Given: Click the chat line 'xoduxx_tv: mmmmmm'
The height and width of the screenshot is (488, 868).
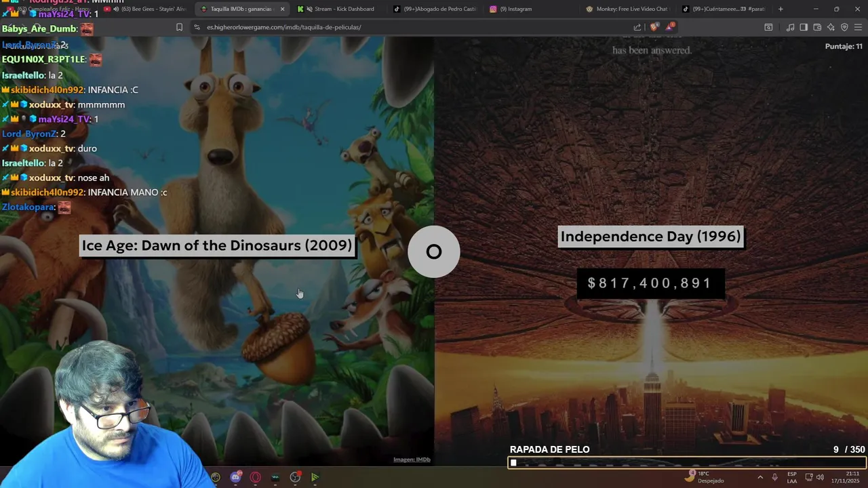Looking at the screenshot, I should 64,105.
